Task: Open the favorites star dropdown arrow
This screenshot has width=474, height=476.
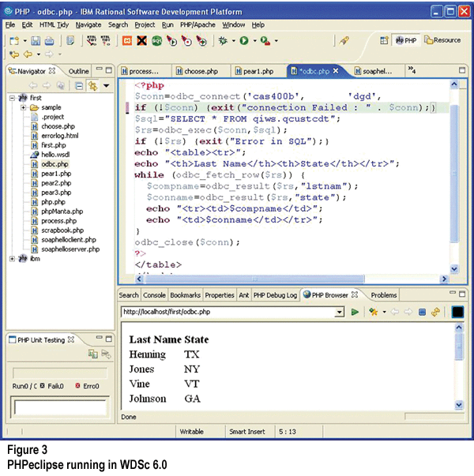Action: tap(385, 312)
